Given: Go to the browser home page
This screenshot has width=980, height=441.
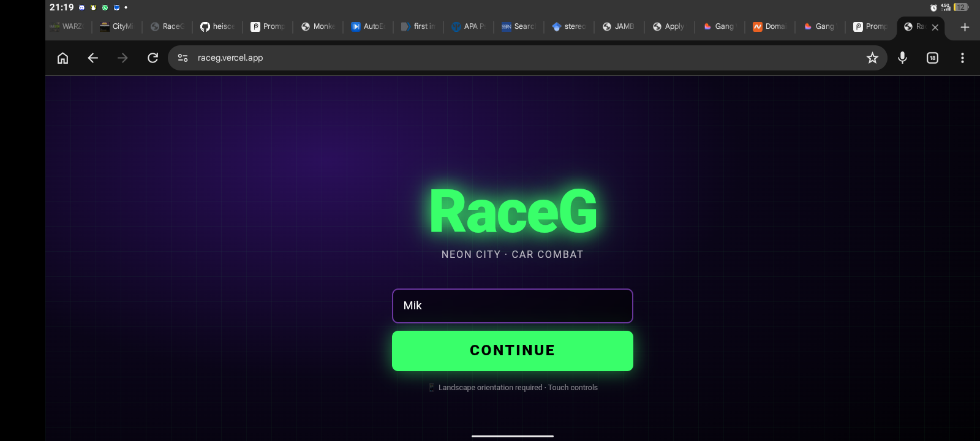Looking at the screenshot, I should tap(62, 58).
